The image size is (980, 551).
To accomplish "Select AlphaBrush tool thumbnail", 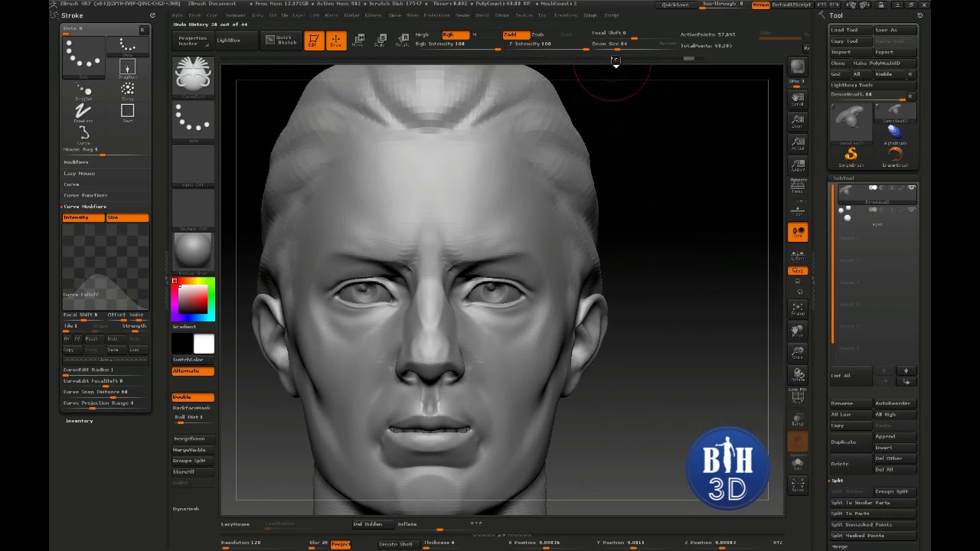I will pos(895,135).
